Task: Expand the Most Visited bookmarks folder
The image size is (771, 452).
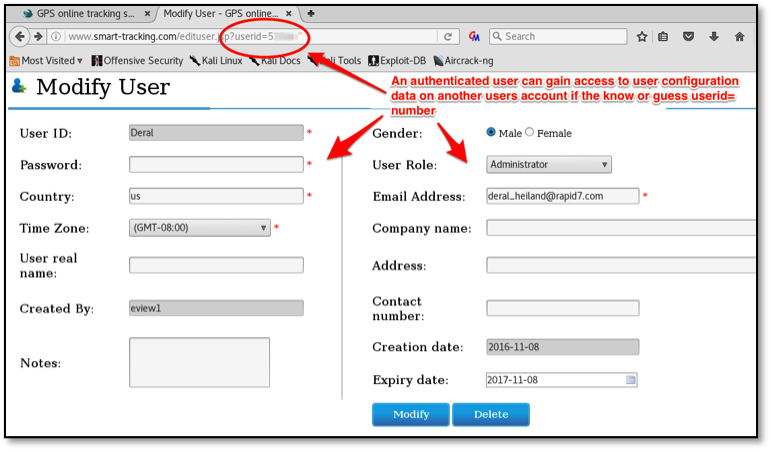Action: pyautogui.click(x=45, y=61)
